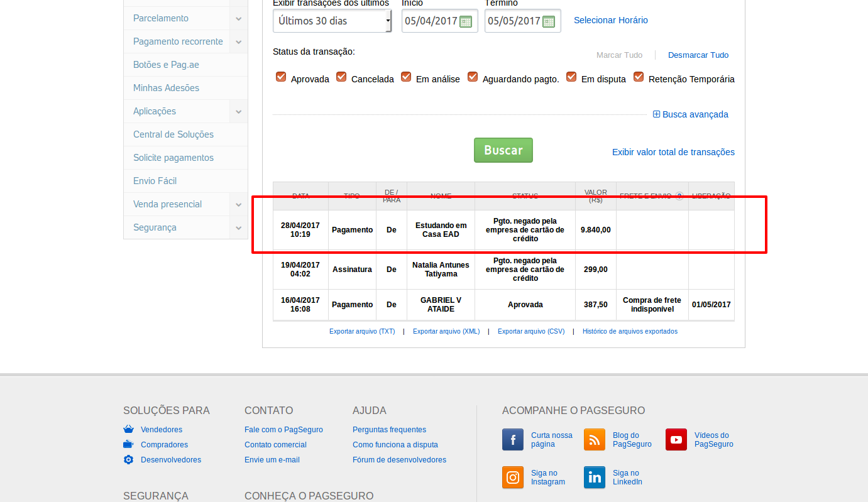Click the Início date input field
868x502 pixels.
point(431,21)
